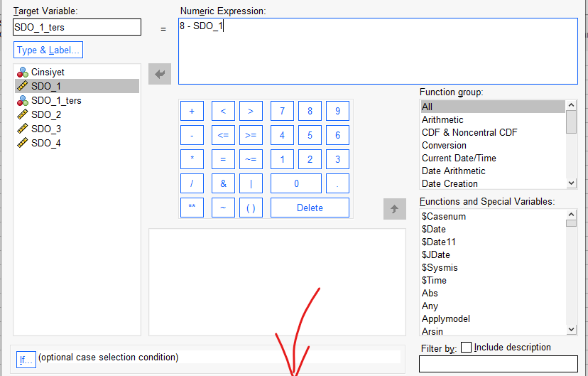The width and height of the screenshot is (588, 376).
Task: Click the Delete keypad button
Action: (310, 208)
